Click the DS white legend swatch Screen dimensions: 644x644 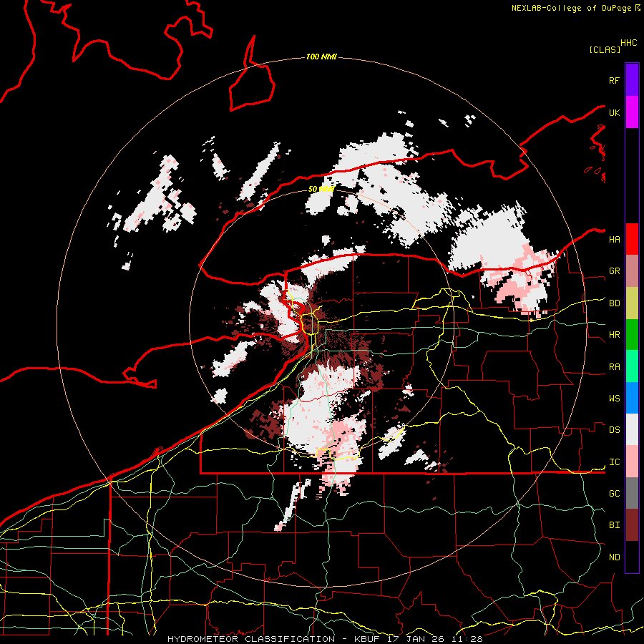coord(632,429)
